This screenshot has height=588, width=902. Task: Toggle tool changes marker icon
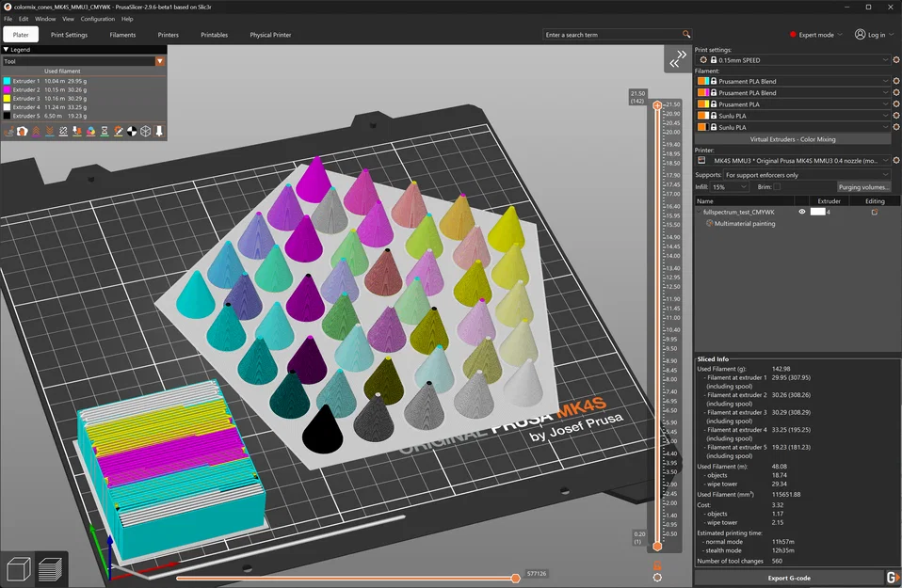(x=77, y=132)
